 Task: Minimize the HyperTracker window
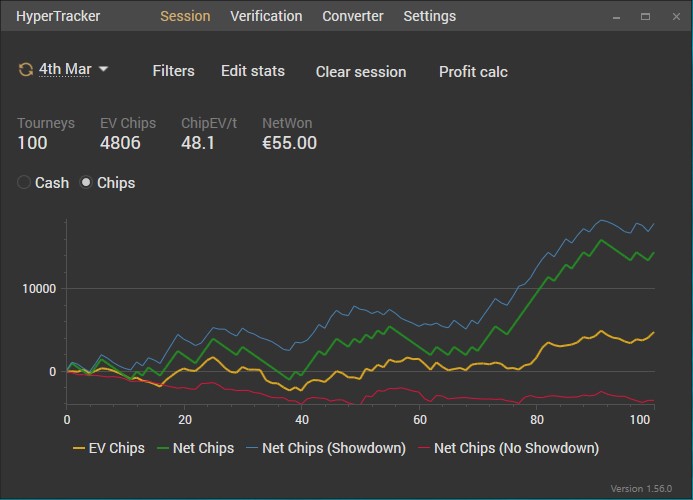(x=618, y=17)
